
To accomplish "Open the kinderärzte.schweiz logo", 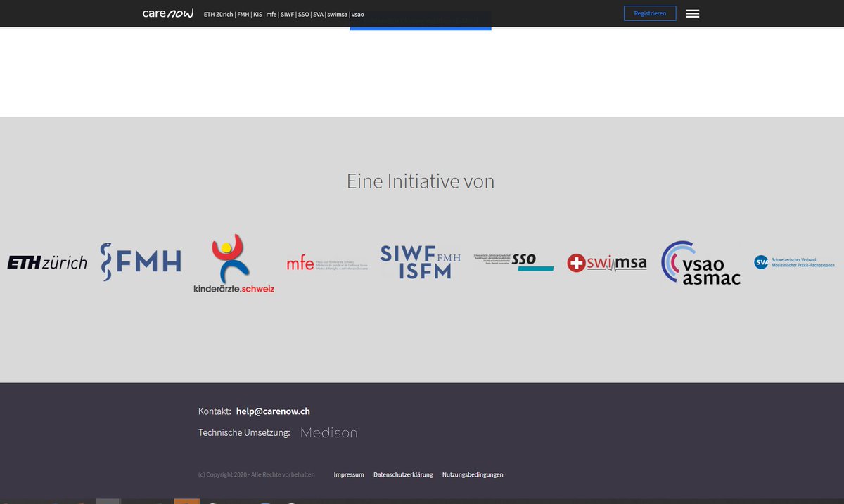I will [x=234, y=264].
